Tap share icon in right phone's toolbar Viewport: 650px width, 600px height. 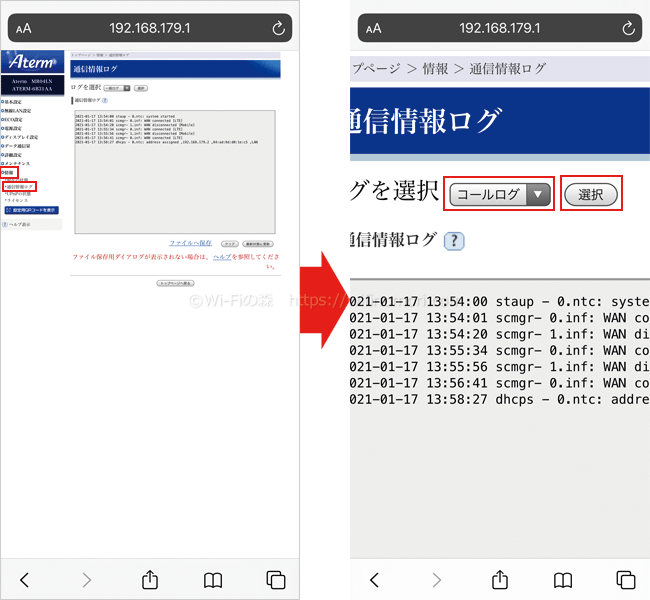click(x=500, y=579)
